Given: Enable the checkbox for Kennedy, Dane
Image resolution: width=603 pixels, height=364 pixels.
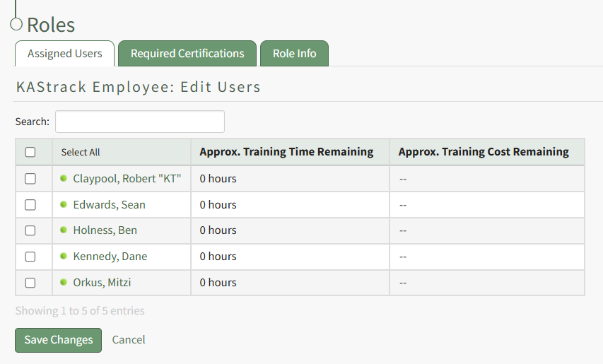Looking at the screenshot, I should [30, 257].
